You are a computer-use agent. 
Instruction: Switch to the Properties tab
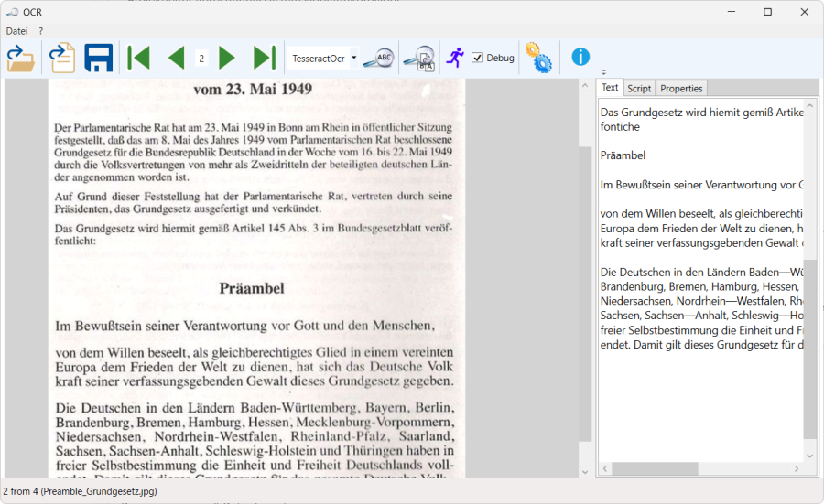(681, 89)
